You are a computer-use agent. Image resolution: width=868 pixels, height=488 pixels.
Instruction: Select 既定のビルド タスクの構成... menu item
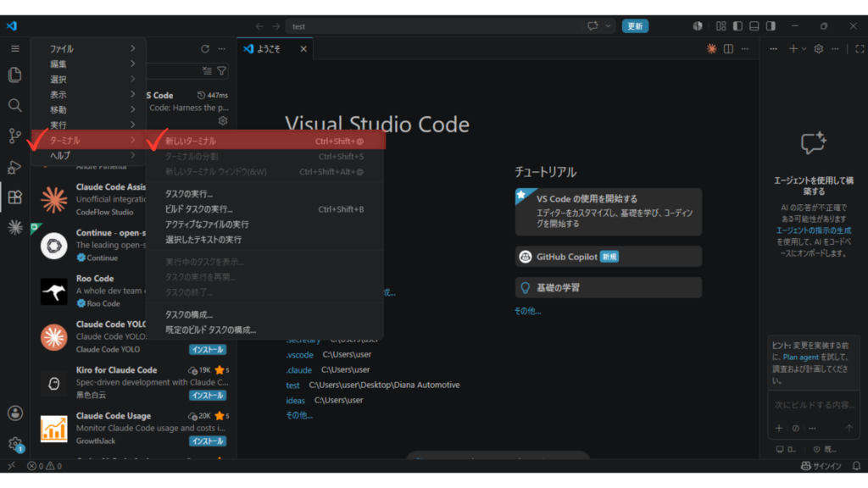point(265,330)
